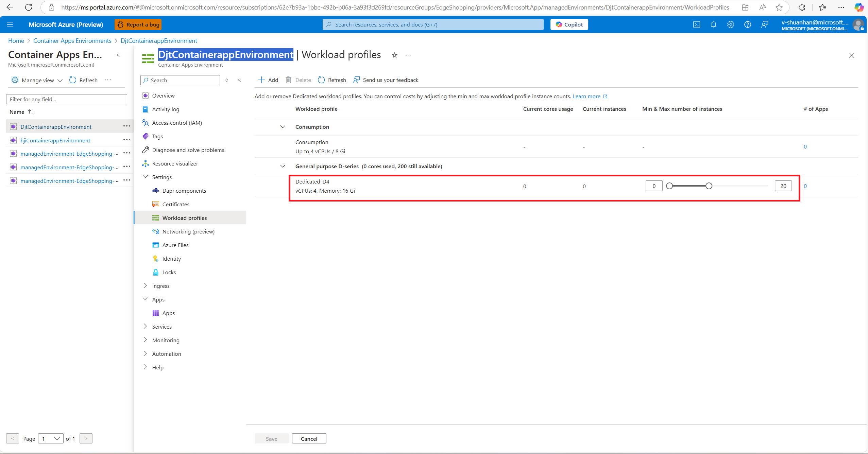Click the resource menu Search box
868x454 pixels.
coord(180,80)
